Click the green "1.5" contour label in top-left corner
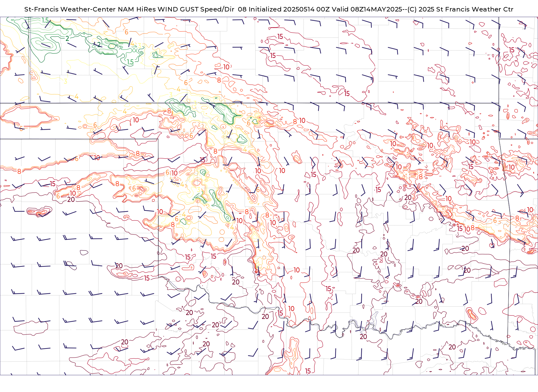This screenshot has height=392, width=538. 45,20
